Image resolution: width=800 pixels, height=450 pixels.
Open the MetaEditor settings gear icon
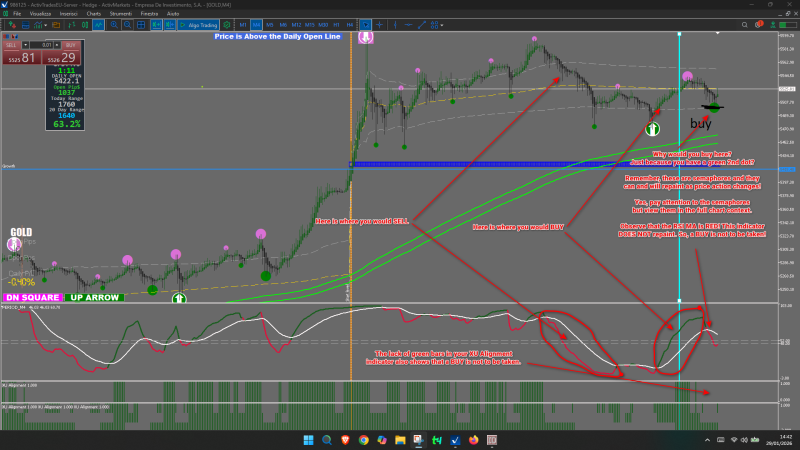coord(227,25)
